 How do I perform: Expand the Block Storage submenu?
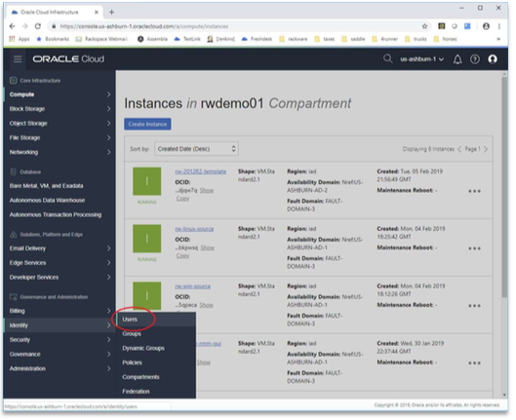(x=60, y=109)
